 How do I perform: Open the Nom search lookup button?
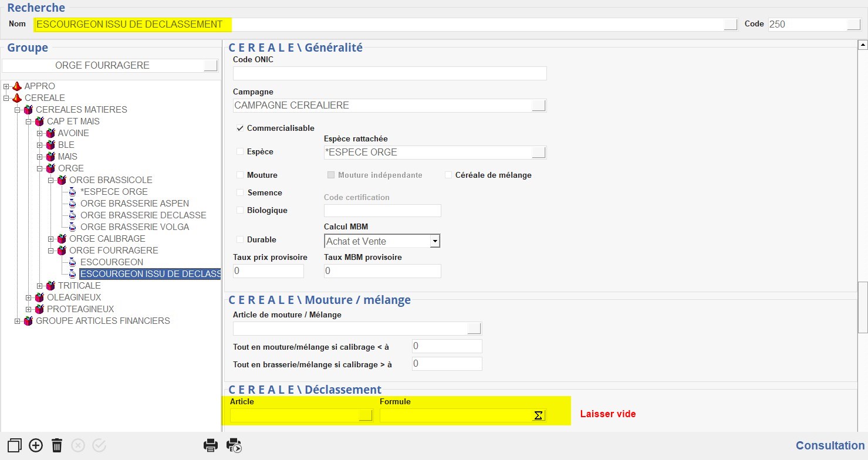click(x=730, y=25)
